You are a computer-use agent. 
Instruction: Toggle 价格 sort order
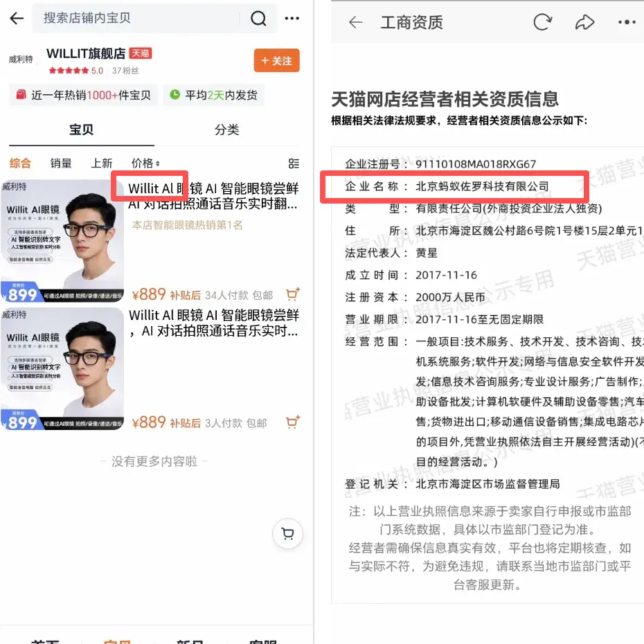[x=145, y=163]
